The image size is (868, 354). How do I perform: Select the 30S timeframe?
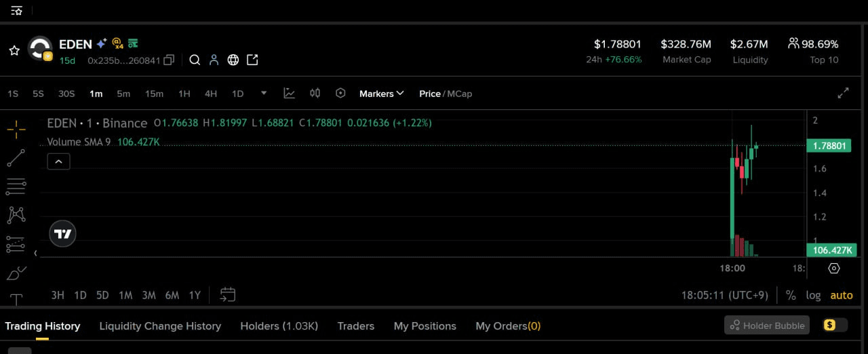coord(66,94)
